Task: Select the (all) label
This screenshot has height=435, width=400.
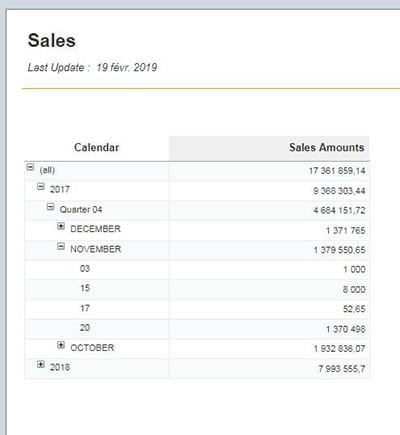Action: point(47,170)
